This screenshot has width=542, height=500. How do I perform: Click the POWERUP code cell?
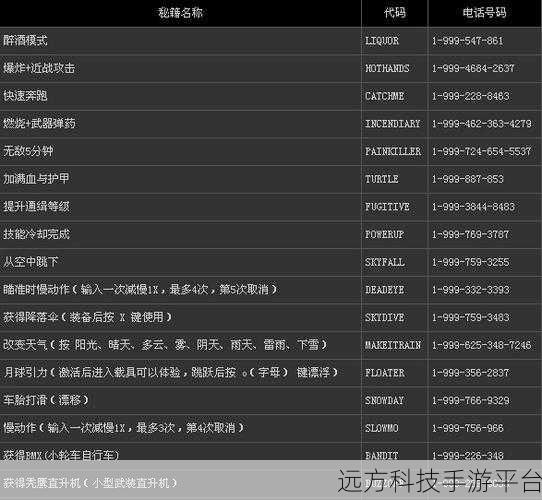(x=384, y=234)
